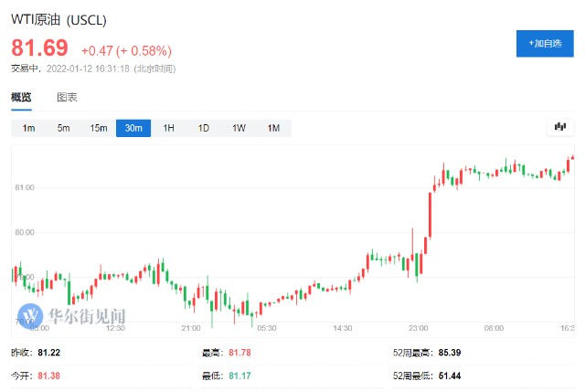Click the 81.00 price axis label

pos(25,187)
